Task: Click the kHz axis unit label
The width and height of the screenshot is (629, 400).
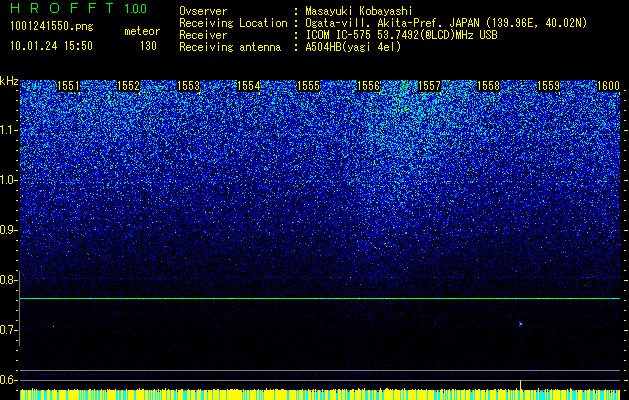Action: click(9, 81)
